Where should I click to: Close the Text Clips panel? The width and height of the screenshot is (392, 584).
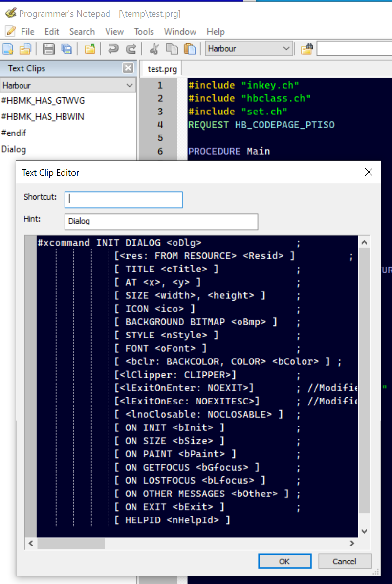[128, 68]
